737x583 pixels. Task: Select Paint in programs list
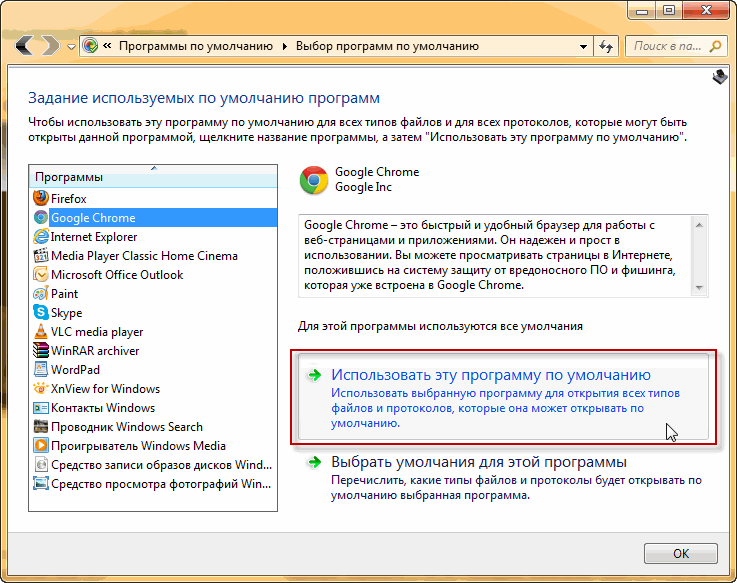153,294
